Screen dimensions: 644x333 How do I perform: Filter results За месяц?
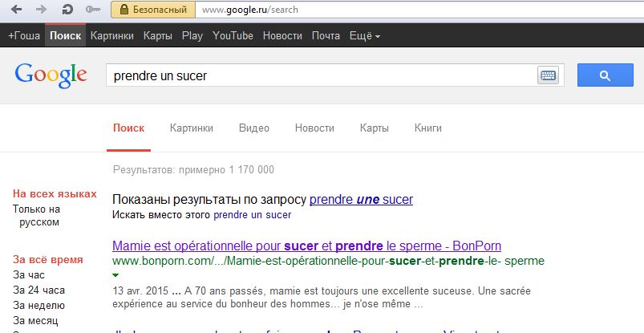pos(35,321)
